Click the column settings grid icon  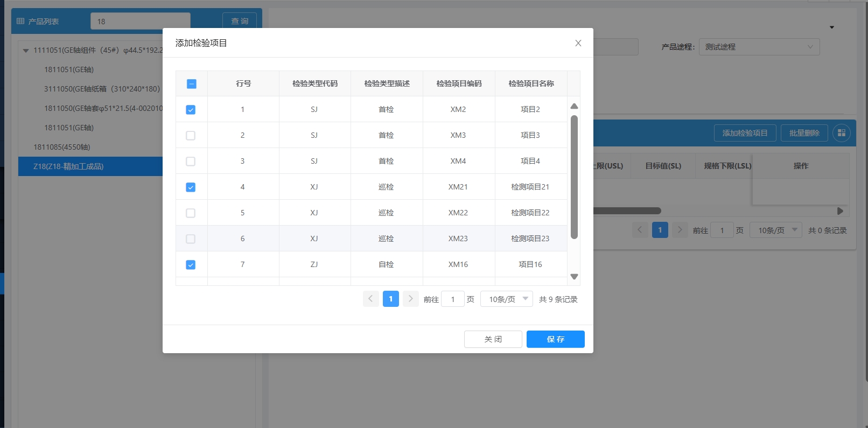pos(842,133)
